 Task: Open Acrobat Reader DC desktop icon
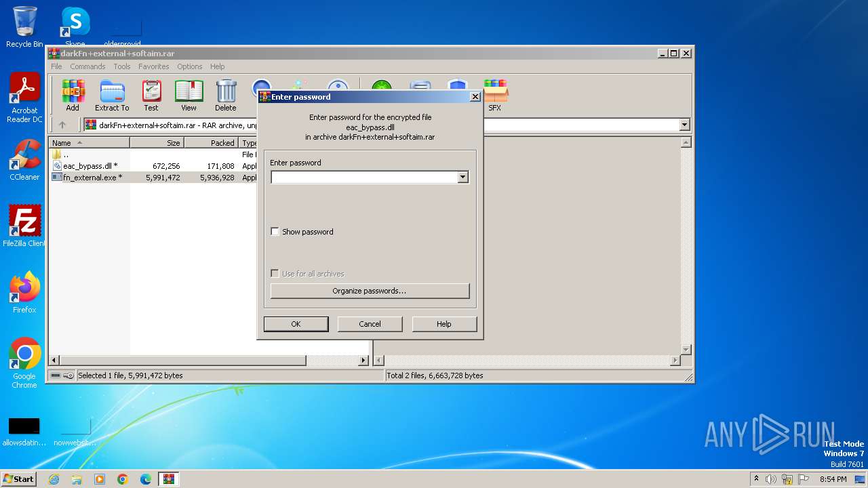click(24, 98)
